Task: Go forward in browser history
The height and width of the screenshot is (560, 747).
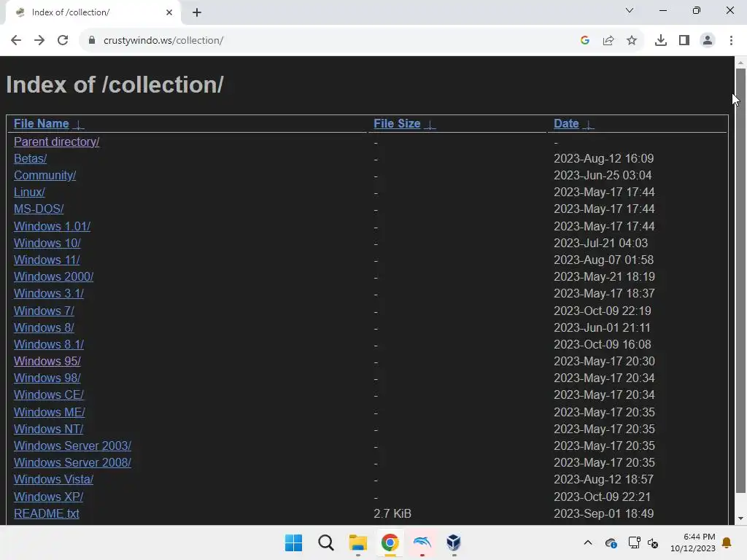Action: pyautogui.click(x=39, y=41)
